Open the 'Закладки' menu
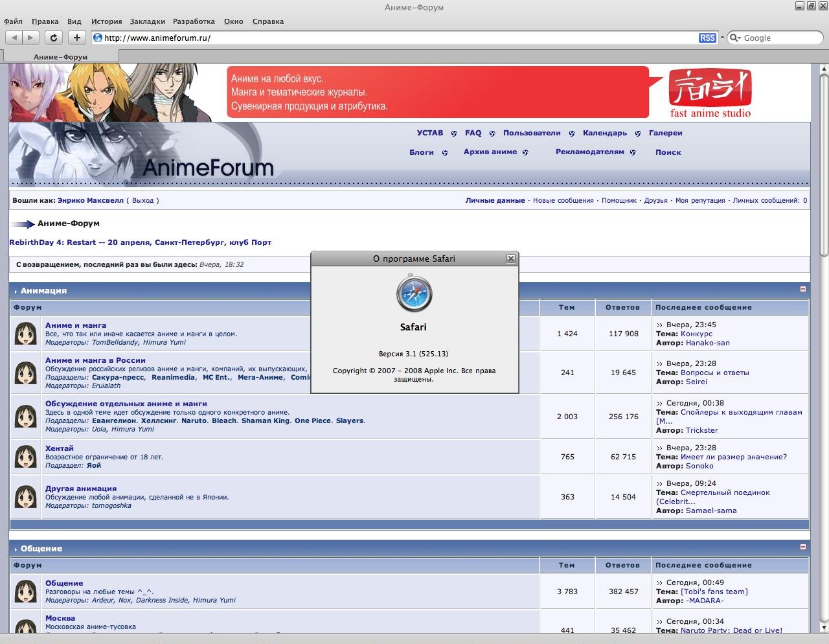The height and width of the screenshot is (644, 829). coord(148,21)
